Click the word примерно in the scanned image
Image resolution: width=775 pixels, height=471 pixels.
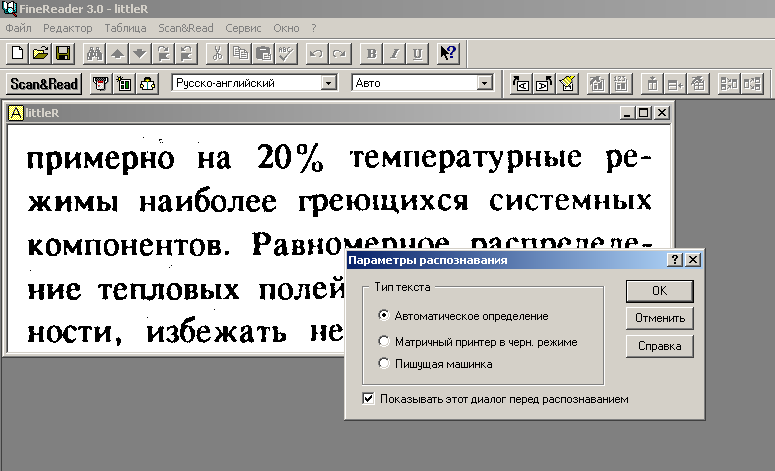click(x=101, y=159)
